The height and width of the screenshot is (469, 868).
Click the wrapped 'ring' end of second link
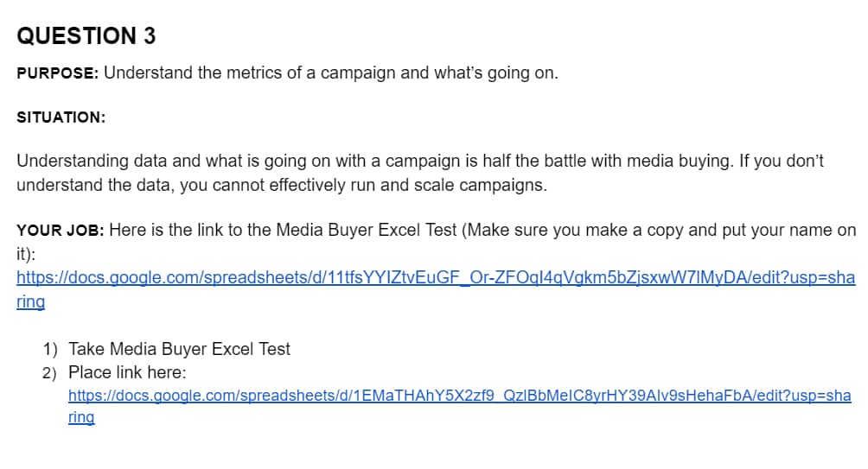click(x=81, y=417)
